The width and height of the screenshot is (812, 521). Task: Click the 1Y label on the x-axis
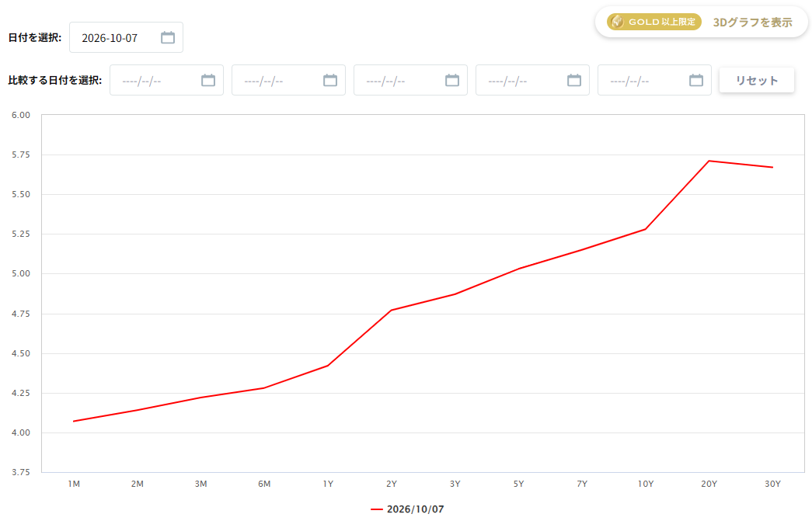328,484
